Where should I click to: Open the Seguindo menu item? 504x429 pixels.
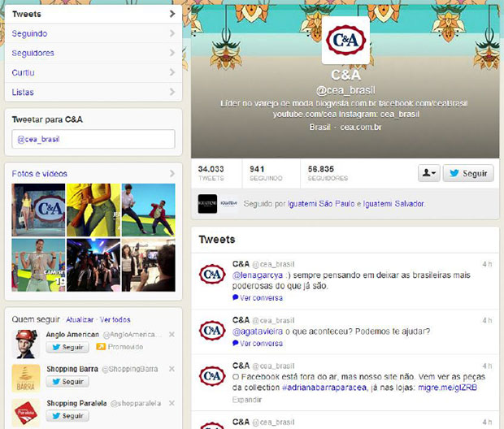tap(93, 33)
